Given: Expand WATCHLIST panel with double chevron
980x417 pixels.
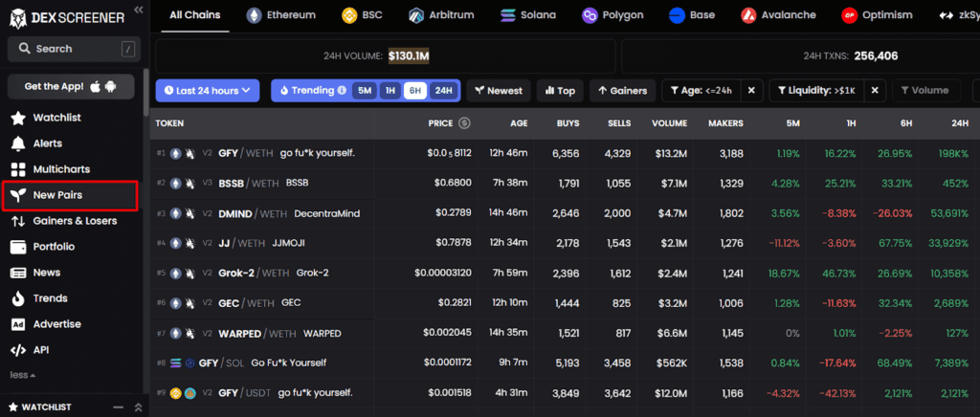Looking at the screenshot, I should [138, 407].
